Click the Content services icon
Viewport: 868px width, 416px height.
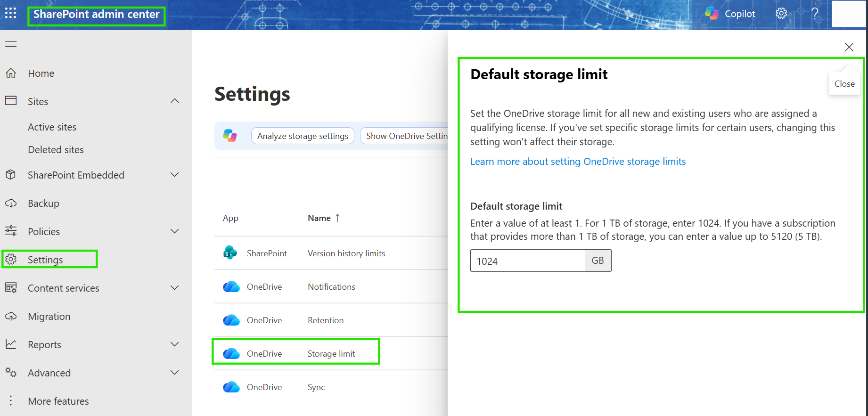click(x=11, y=287)
